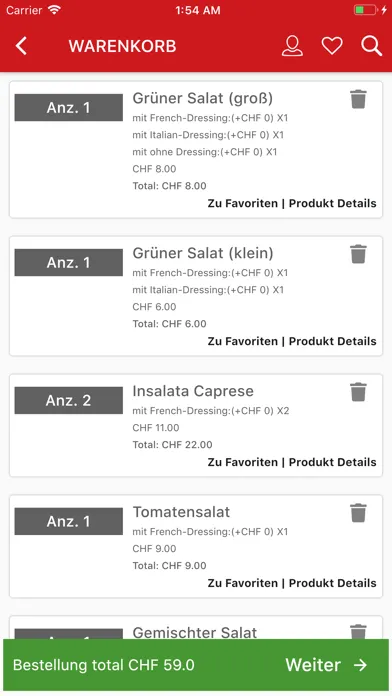The image size is (392, 696).
Task: Tap the search magnifier icon
Action: [371, 46]
